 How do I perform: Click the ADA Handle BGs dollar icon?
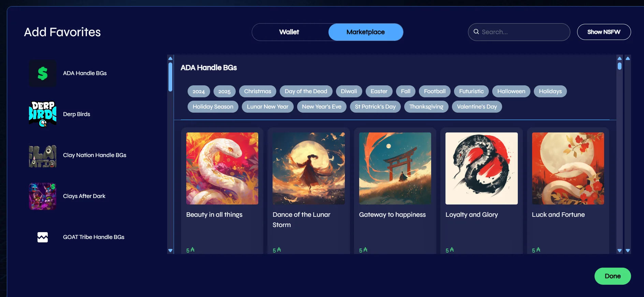click(x=43, y=73)
